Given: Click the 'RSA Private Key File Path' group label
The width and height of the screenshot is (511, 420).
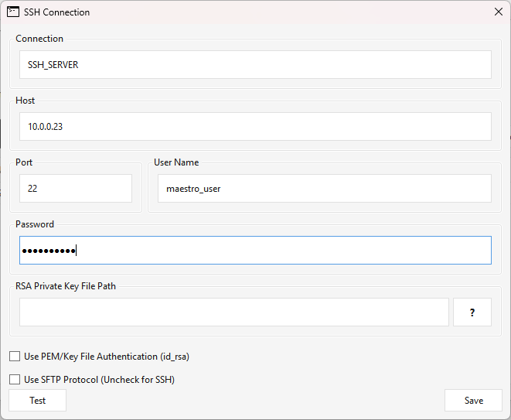Looking at the screenshot, I should (x=66, y=286).
